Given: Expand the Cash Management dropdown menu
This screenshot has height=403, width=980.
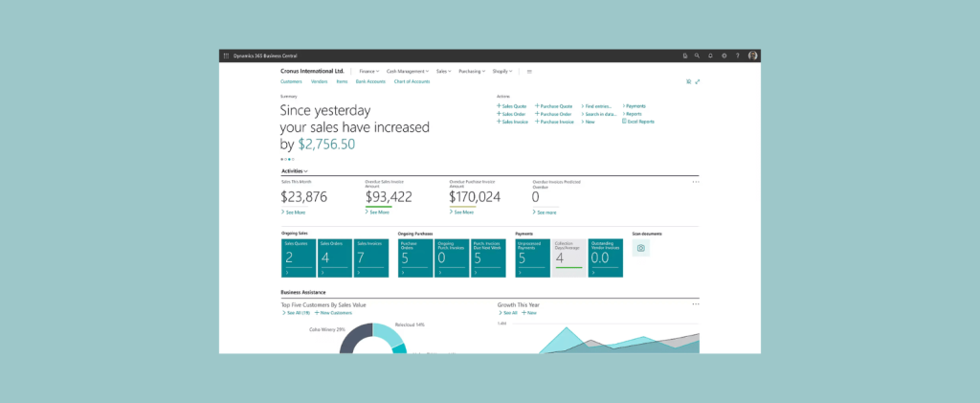Looking at the screenshot, I should 408,71.
